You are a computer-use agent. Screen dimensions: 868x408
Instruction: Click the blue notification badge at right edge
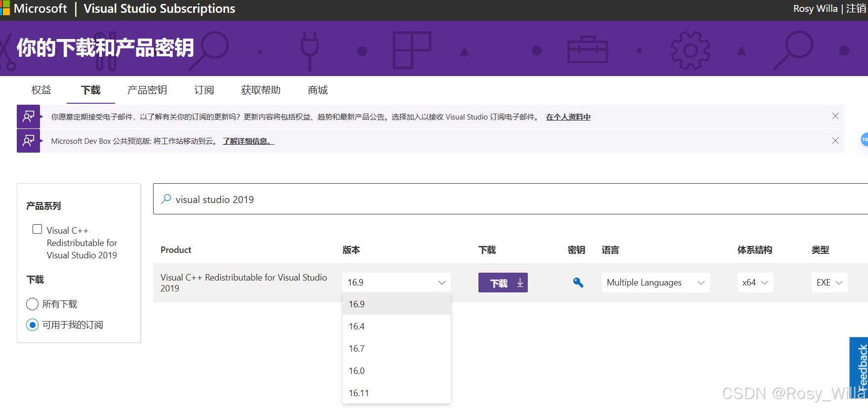point(864,139)
